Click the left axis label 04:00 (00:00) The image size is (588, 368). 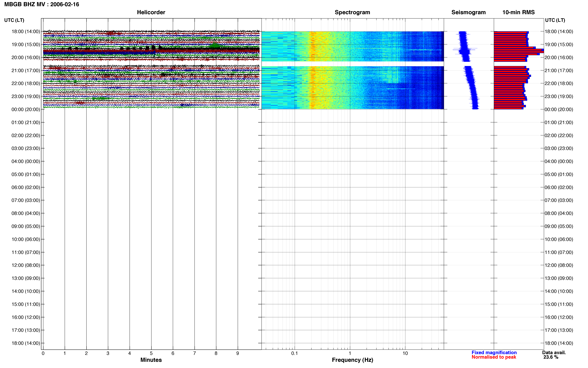[26, 161]
